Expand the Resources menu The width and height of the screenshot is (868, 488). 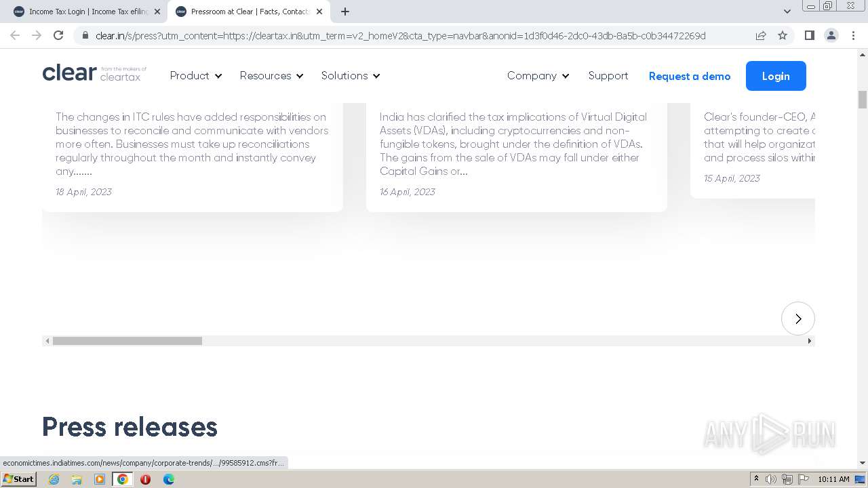271,76
